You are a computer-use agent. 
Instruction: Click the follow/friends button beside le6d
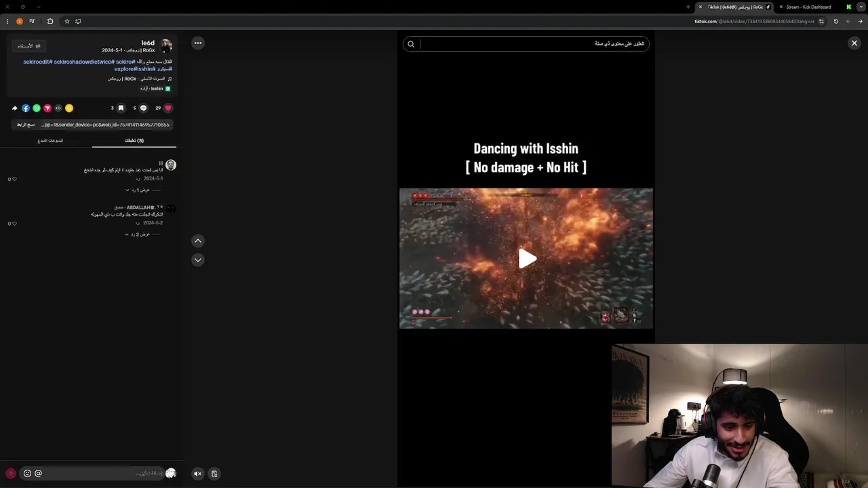point(28,45)
